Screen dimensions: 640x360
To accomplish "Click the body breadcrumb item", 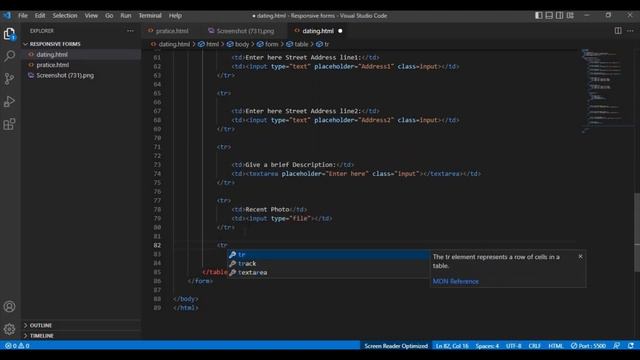I will pyautogui.click(x=238, y=44).
